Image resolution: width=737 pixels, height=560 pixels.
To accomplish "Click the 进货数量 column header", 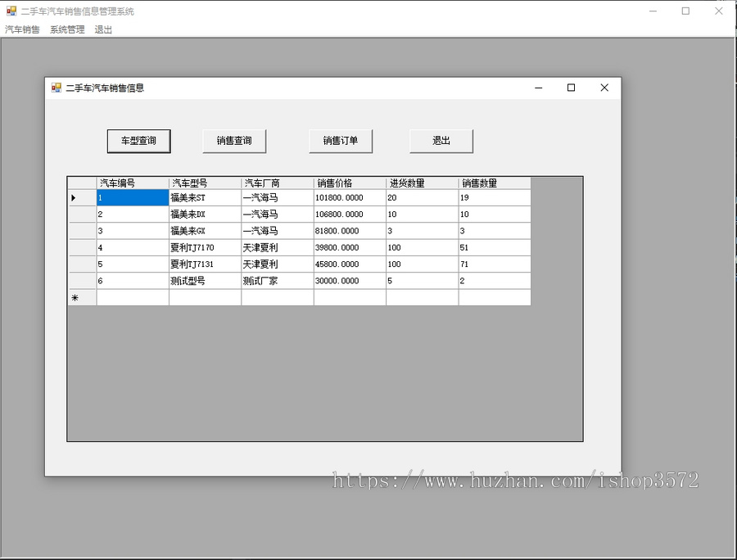I will pos(422,183).
